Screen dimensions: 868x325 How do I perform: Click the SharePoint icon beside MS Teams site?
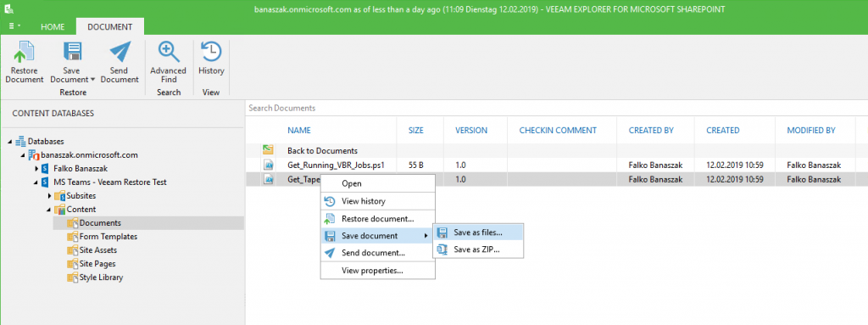pyautogui.click(x=46, y=182)
